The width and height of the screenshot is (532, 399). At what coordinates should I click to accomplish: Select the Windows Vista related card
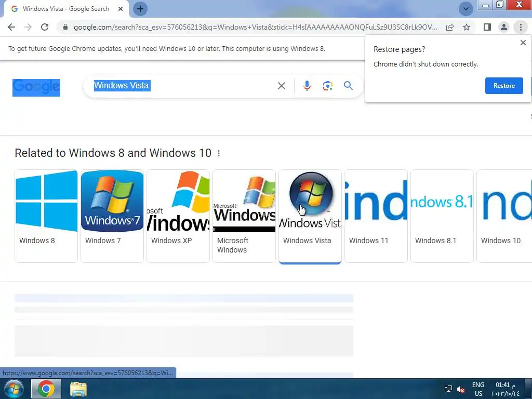[310, 216]
